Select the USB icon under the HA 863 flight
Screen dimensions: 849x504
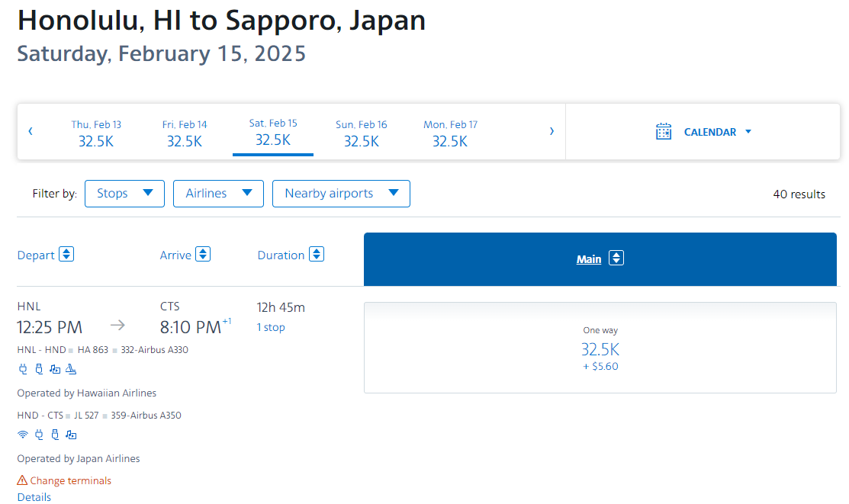[x=39, y=369]
